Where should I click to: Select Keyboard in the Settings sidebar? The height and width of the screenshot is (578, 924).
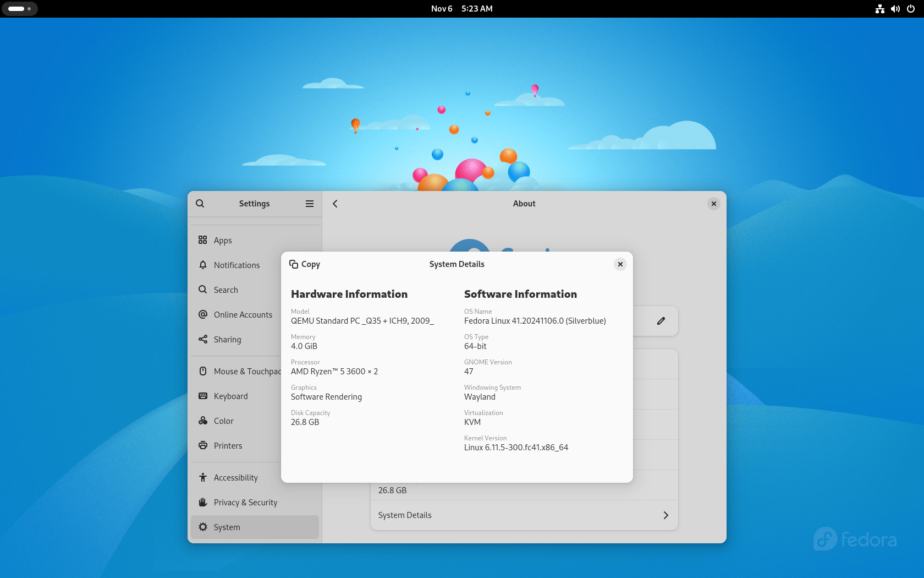click(x=255, y=396)
